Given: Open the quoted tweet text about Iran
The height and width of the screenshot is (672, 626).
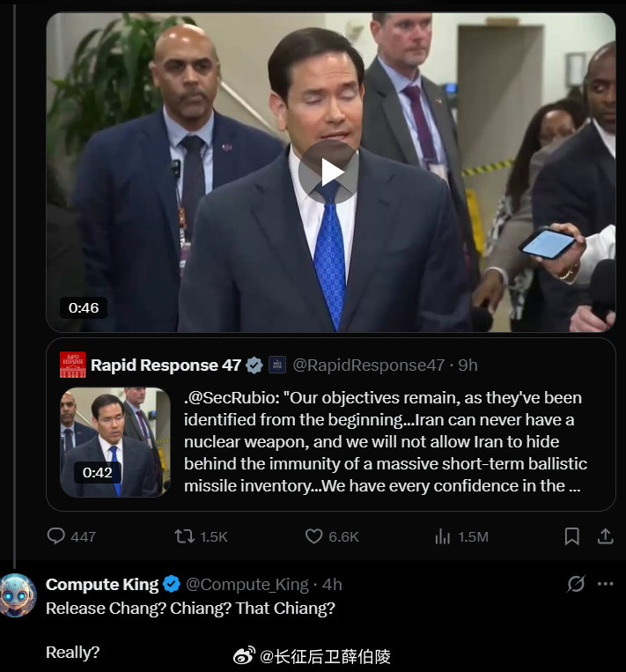Looking at the screenshot, I should pos(384,441).
